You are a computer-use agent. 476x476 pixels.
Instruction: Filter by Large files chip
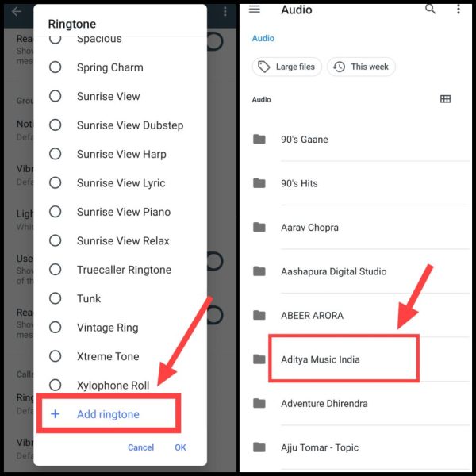(x=287, y=67)
